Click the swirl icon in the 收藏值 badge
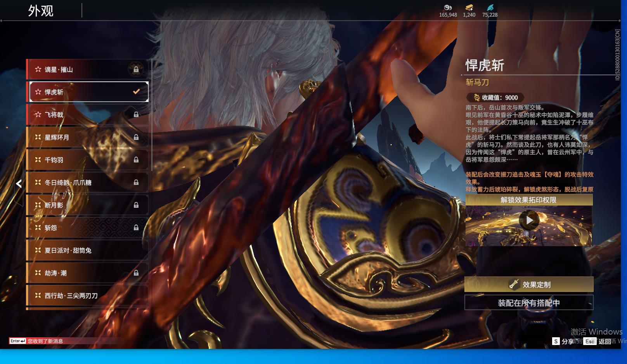Screen dimensions: 627x364 pyautogui.click(x=476, y=98)
